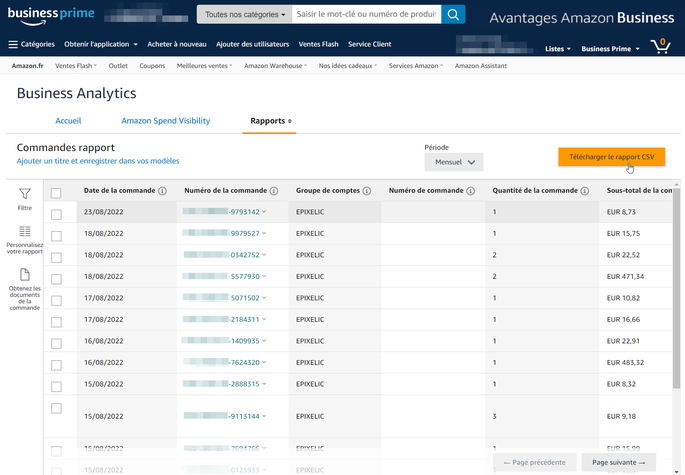Expand the Business Prime account dropdown

[610, 49]
